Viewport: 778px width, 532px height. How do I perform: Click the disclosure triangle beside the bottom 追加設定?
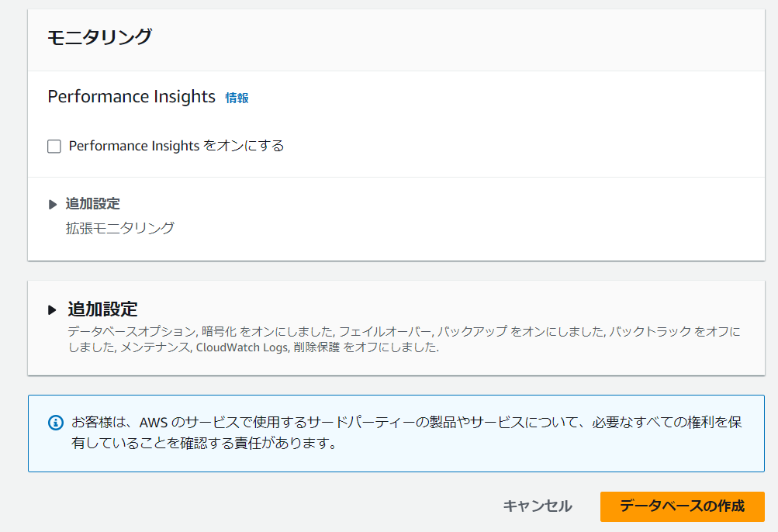pyautogui.click(x=54, y=308)
